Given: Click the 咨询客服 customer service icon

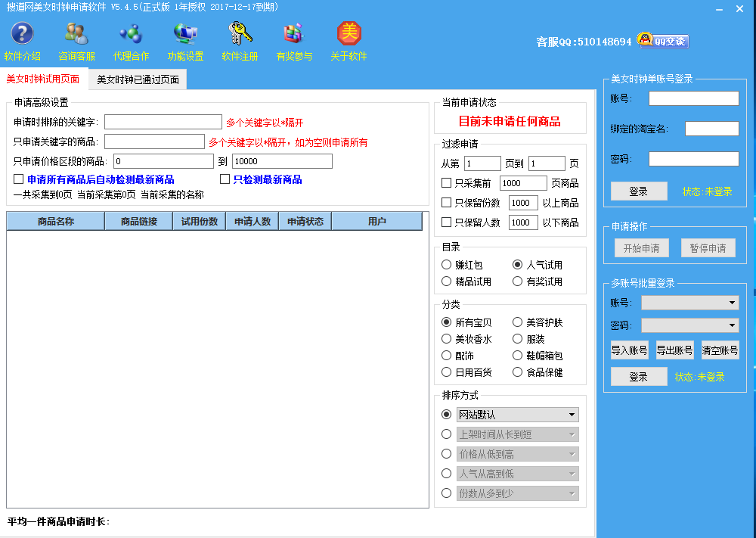Looking at the screenshot, I should [76, 34].
